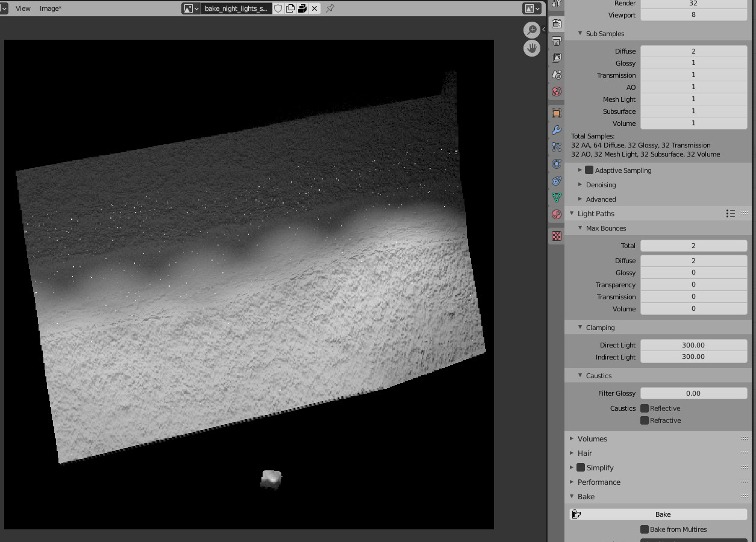Expand the Volumes panel
756x542 pixels.
572,438
